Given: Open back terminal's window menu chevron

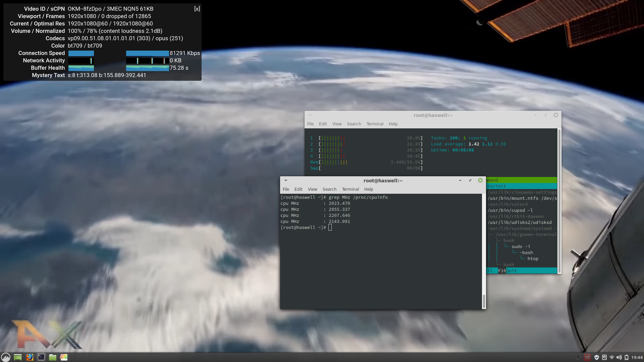Looking at the screenshot, I should click(310, 115).
